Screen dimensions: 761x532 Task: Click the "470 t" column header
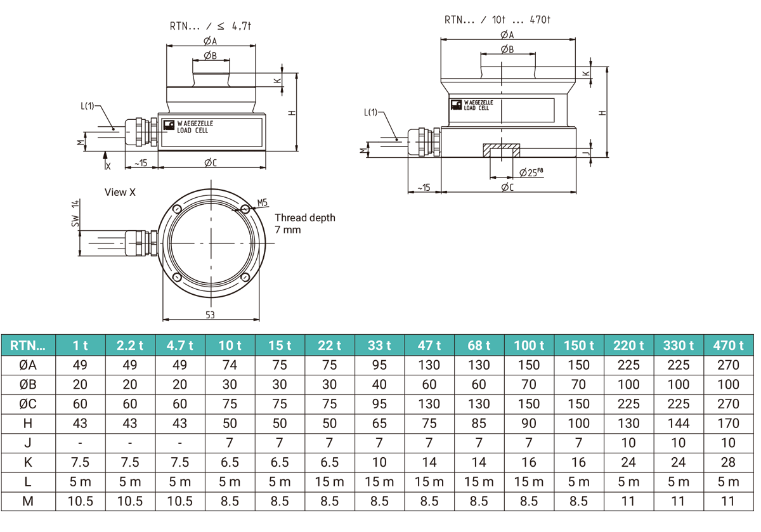click(x=728, y=346)
